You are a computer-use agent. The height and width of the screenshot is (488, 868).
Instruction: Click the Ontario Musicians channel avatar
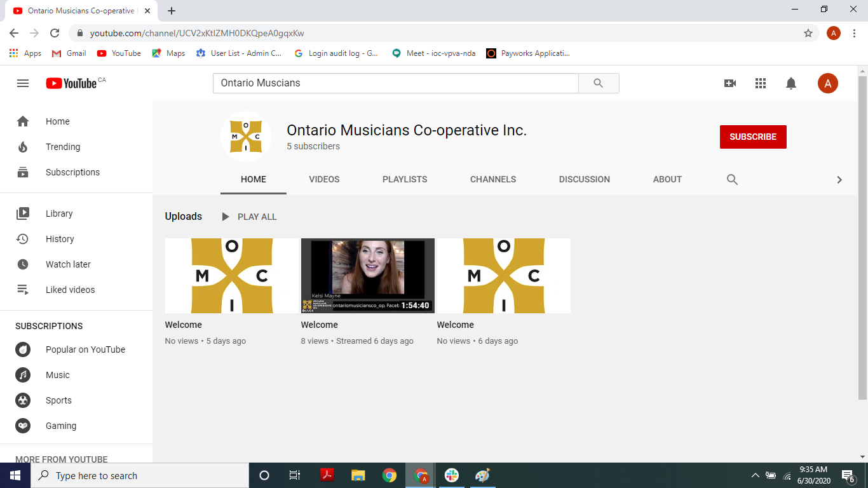point(246,137)
